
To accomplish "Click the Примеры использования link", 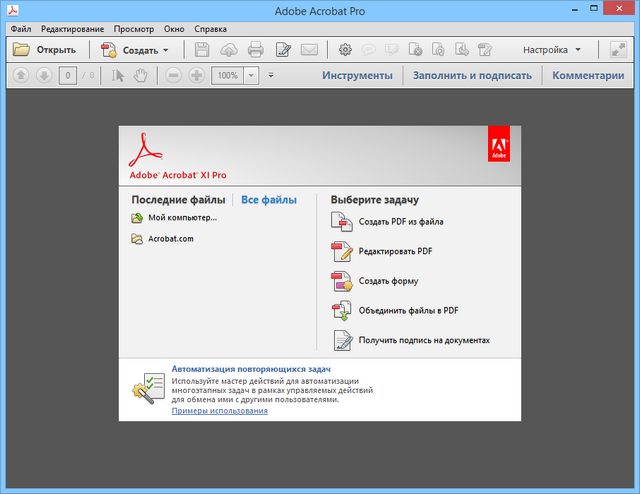I will point(219,411).
